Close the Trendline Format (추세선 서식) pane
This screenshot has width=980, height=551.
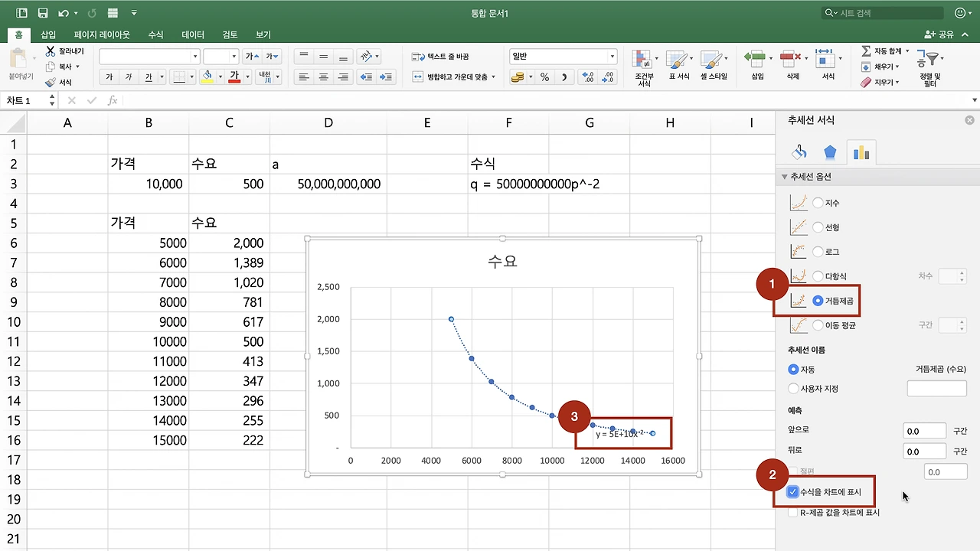pyautogui.click(x=969, y=120)
